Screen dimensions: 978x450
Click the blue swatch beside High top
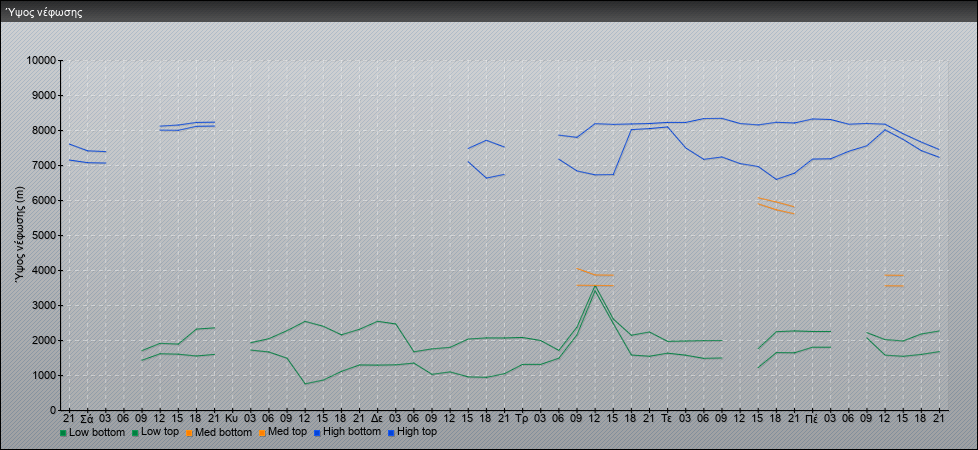coord(390,433)
